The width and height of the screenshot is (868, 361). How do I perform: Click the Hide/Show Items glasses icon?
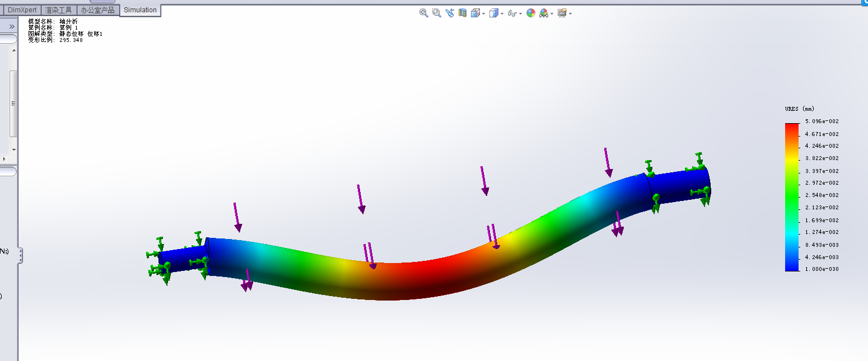(512, 13)
